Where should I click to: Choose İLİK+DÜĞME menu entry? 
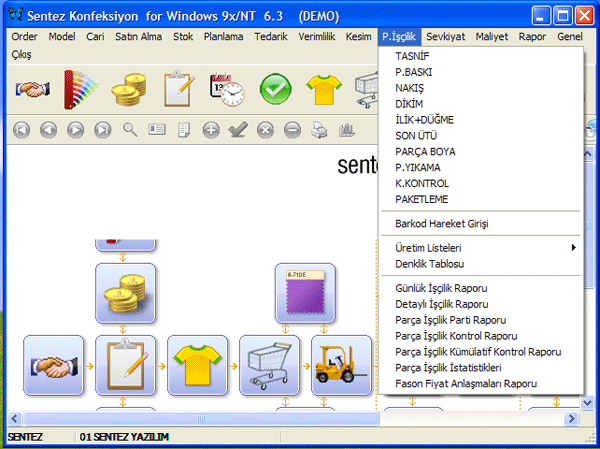click(x=482, y=120)
